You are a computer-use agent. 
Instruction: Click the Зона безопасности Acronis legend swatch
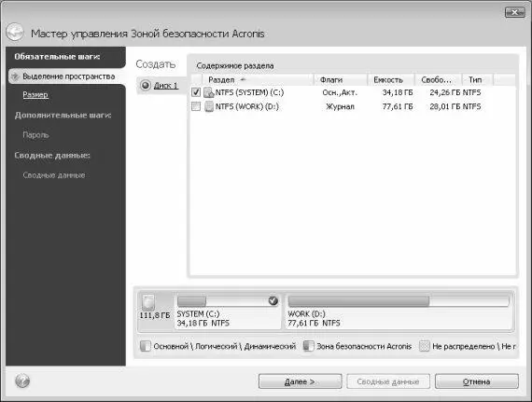coord(308,346)
